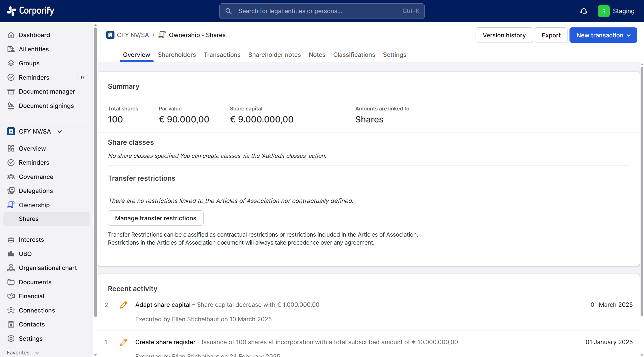Expand the Favorites section chevron
The width and height of the screenshot is (644, 357).
click(x=37, y=353)
